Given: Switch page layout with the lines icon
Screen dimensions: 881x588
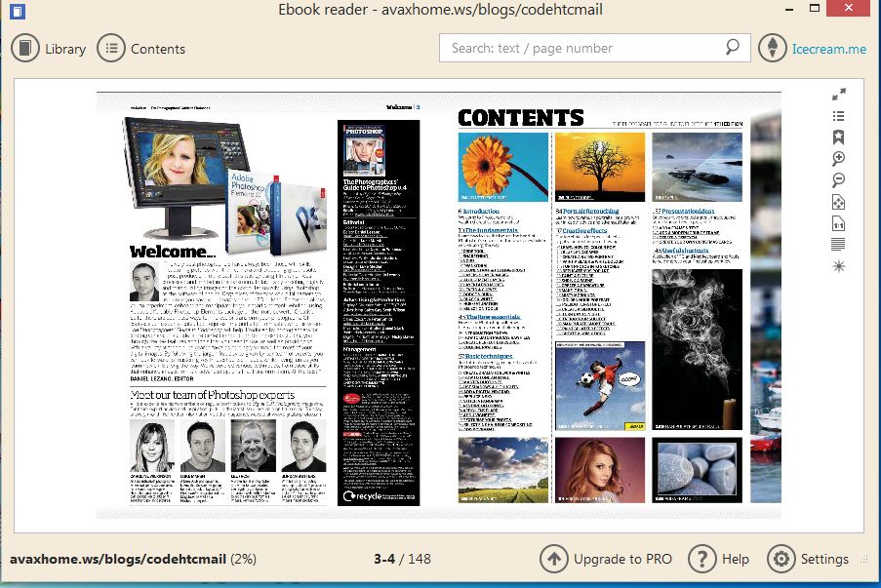Looking at the screenshot, I should coord(838,245).
